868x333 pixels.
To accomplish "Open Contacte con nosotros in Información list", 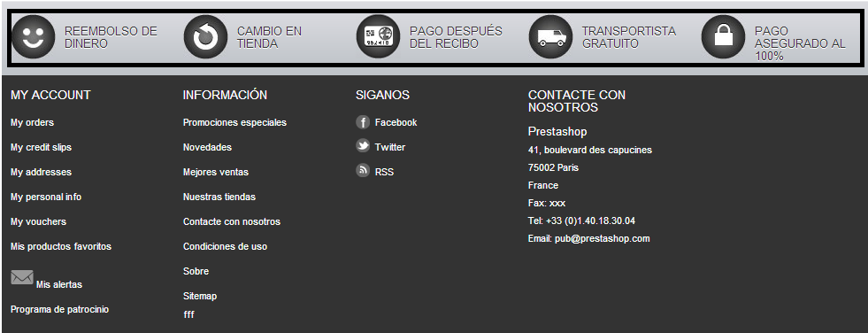I will point(232,221).
